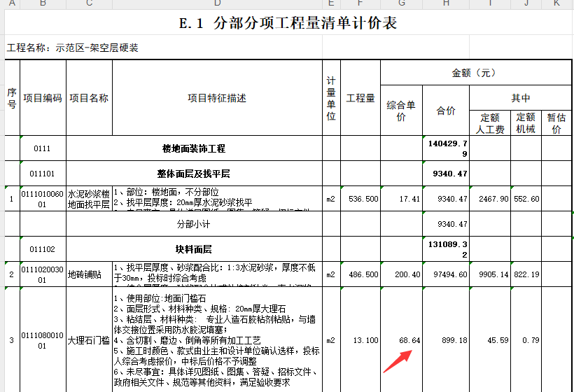Click the 大理石门槛 item name cell
574x392 pixels.
click(89, 340)
